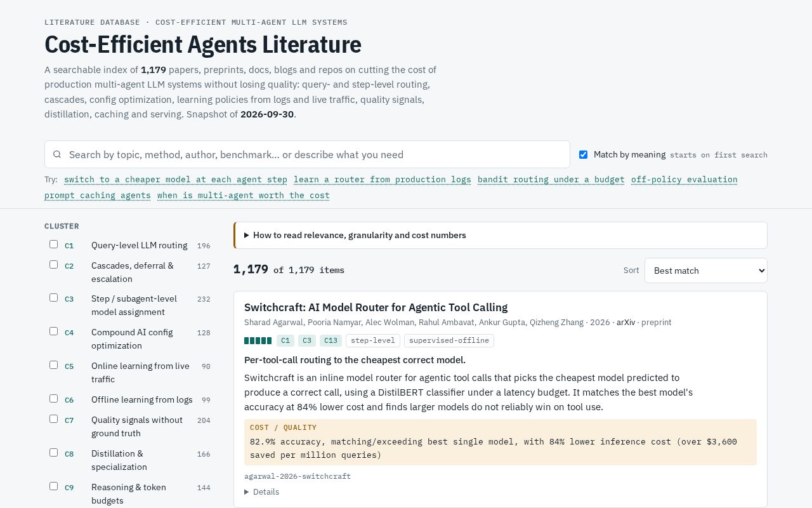The width and height of the screenshot is (812, 508).
Task: Try the 'off-policy evaluation' suggestion
Action: [x=684, y=180]
